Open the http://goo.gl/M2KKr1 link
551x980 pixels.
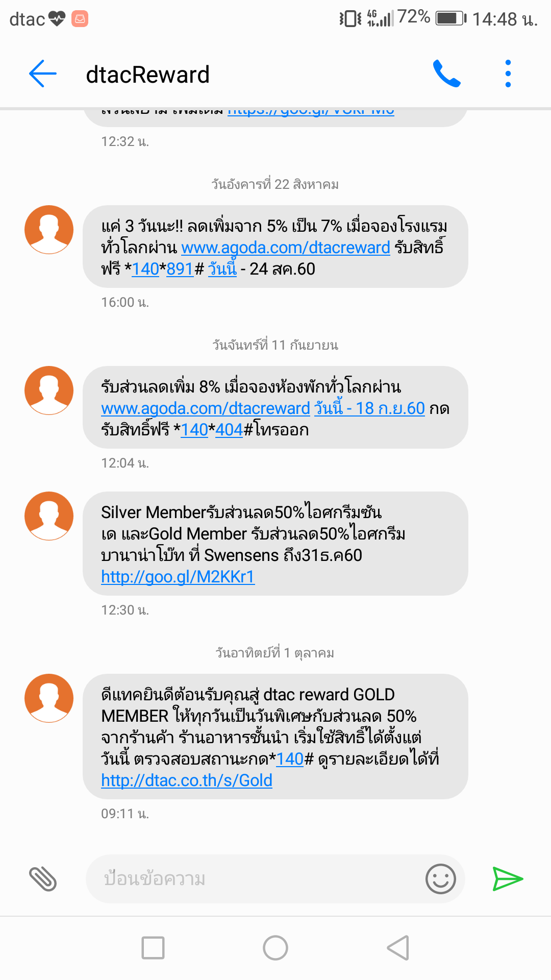(178, 577)
